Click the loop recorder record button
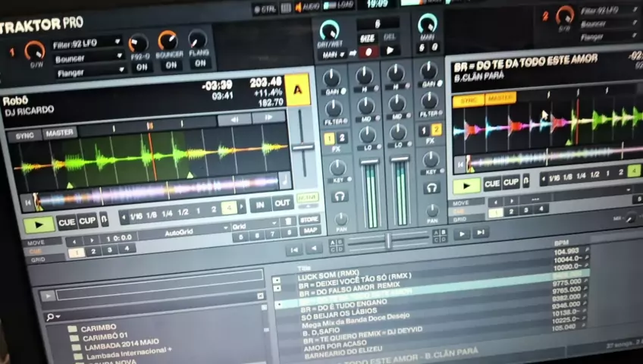The image size is (643, 364). (x=368, y=52)
